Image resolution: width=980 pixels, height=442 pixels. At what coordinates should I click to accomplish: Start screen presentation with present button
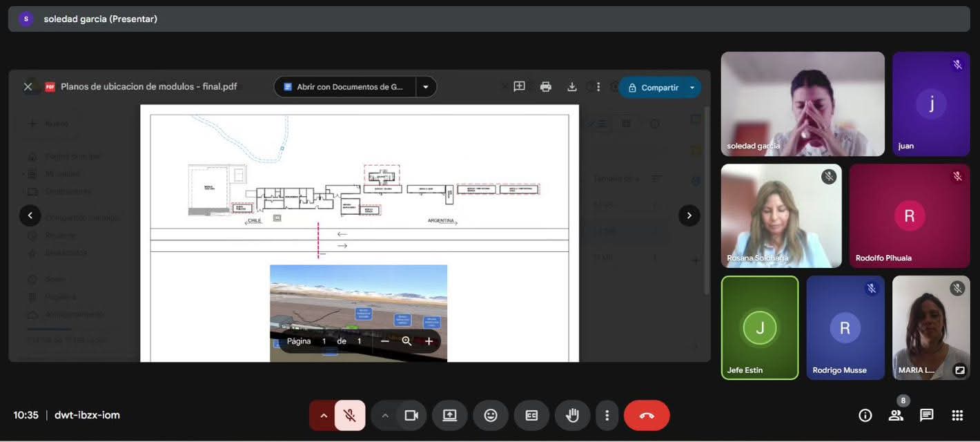pyautogui.click(x=450, y=415)
